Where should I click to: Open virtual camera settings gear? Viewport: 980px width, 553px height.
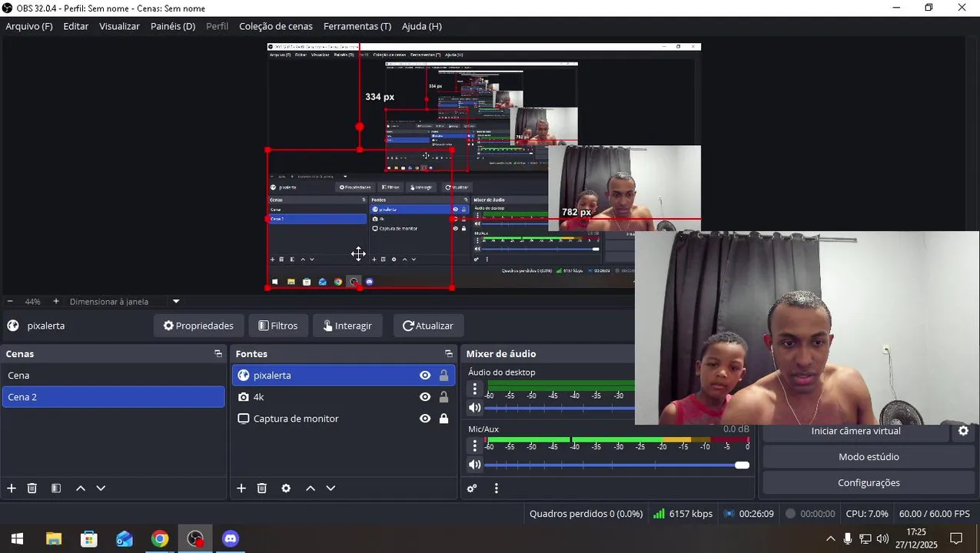(x=963, y=431)
